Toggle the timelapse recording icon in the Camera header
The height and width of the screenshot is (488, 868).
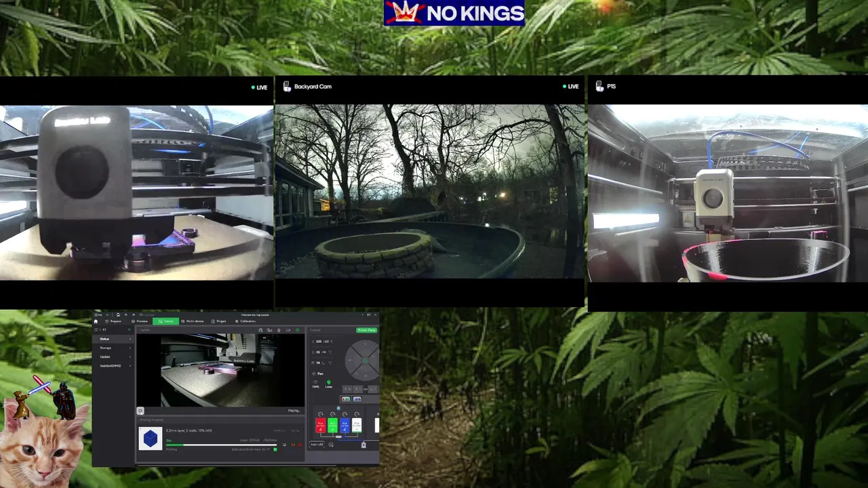[x=269, y=330]
